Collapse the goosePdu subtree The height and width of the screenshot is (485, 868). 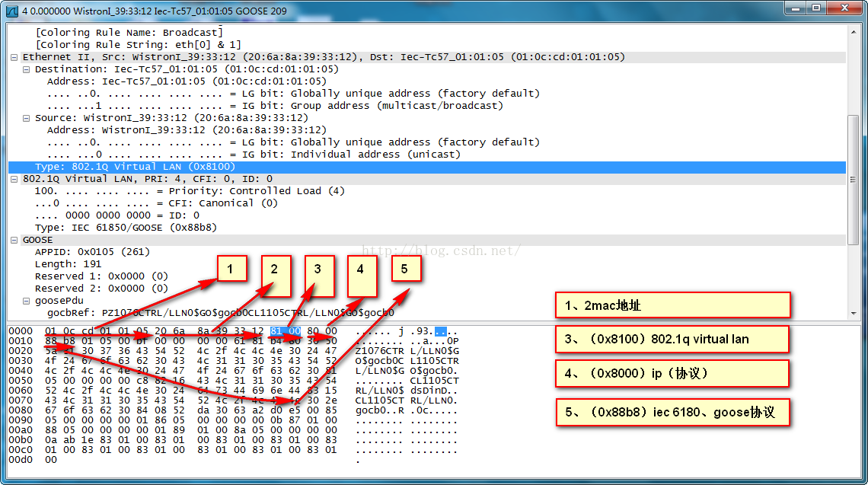(x=26, y=301)
